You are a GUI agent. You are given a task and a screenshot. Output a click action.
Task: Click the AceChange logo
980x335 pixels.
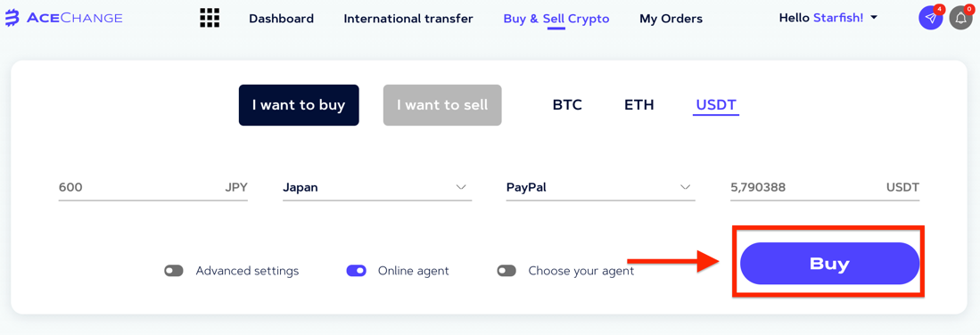click(63, 18)
